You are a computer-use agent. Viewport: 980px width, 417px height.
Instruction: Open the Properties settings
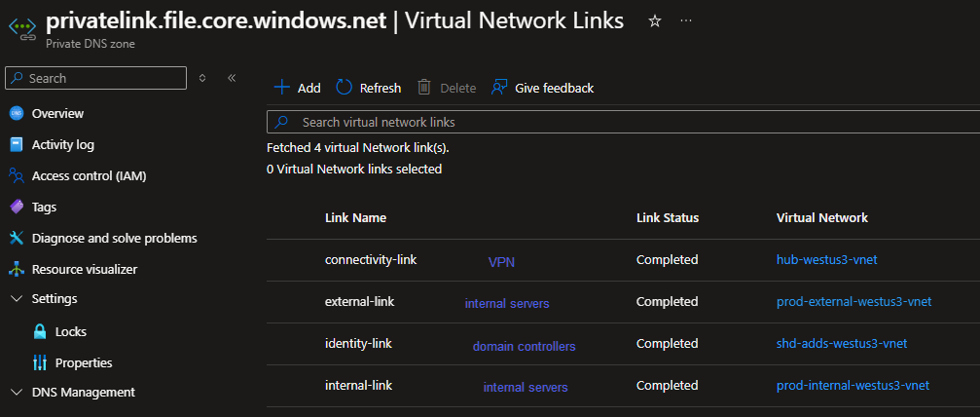click(84, 362)
